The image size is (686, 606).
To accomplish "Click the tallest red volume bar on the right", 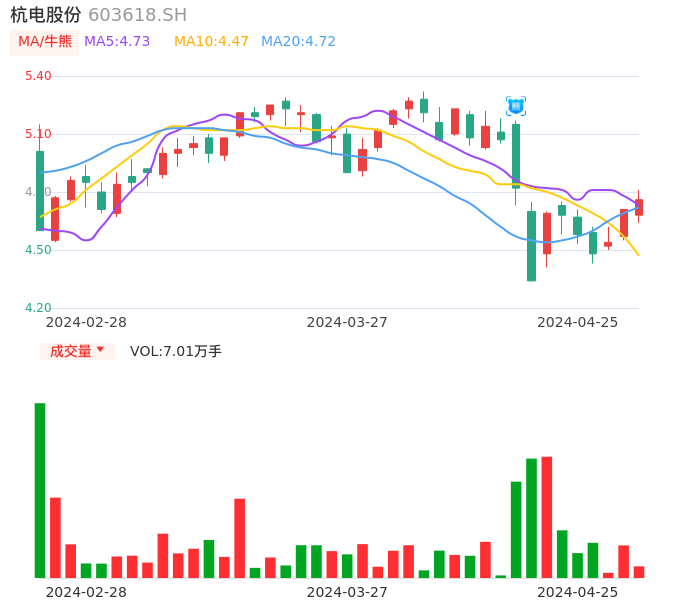I will [547, 516].
